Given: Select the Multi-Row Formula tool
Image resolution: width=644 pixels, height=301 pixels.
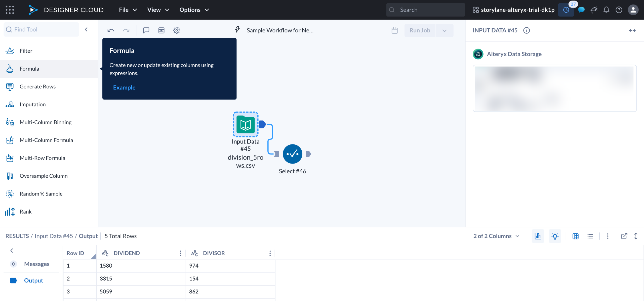Looking at the screenshot, I should tap(42, 158).
